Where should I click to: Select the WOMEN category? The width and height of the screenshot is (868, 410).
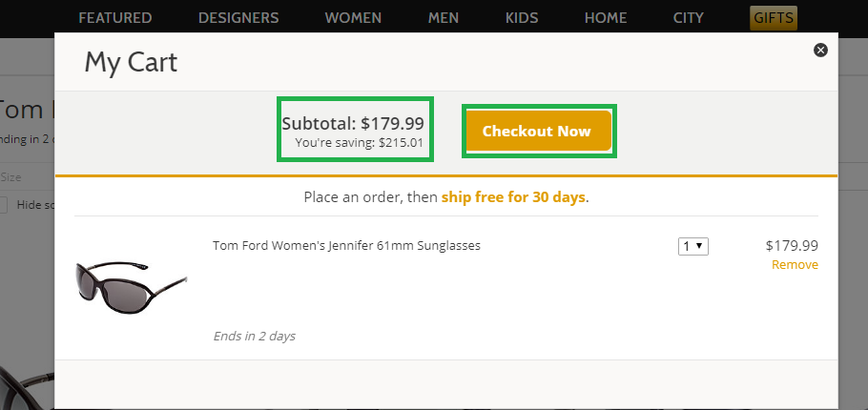(353, 18)
